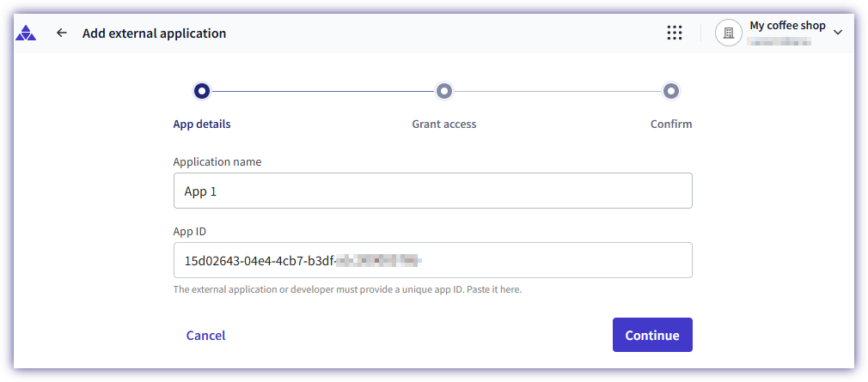868x382 pixels.
Task: Go back using the left arrow
Action: 61,33
